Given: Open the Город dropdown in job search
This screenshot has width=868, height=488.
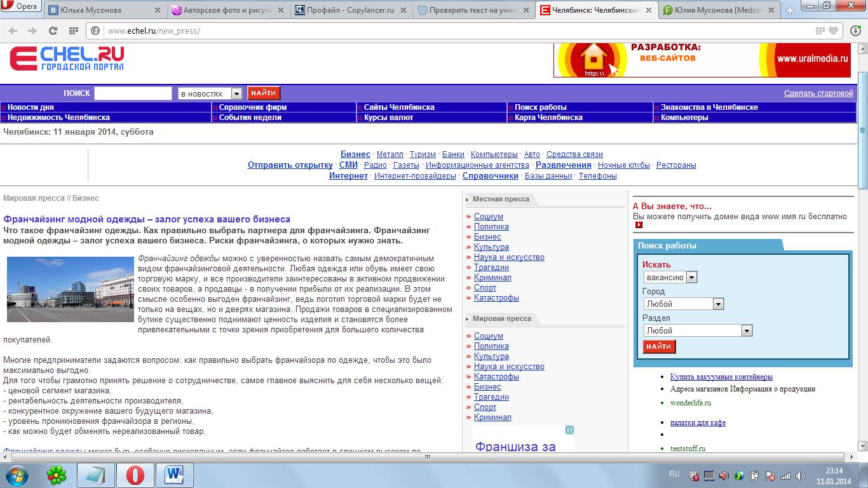Looking at the screenshot, I should (684, 304).
